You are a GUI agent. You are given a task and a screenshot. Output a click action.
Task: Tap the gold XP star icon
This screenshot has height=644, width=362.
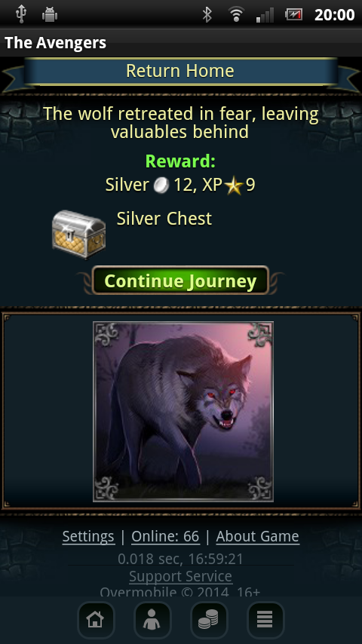click(x=235, y=186)
